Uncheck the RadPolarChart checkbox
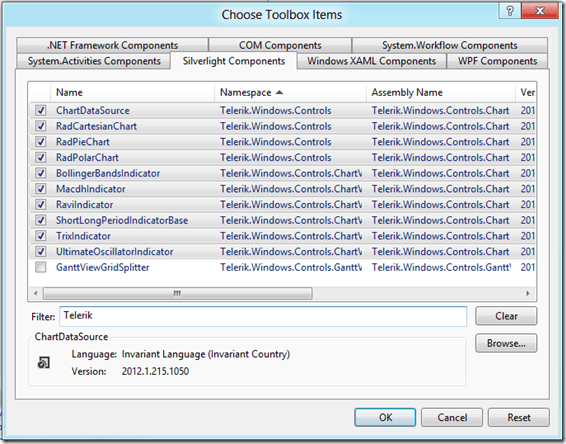Viewport: 566px width, 444px height. 40,157
